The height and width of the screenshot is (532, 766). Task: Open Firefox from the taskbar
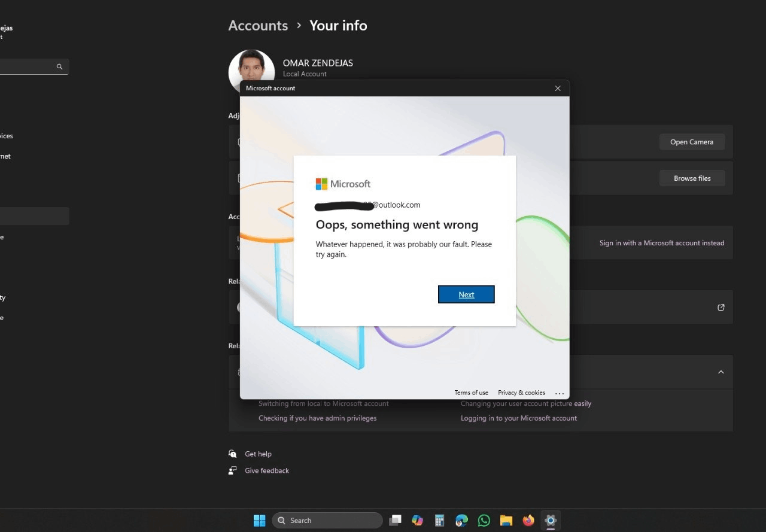pyautogui.click(x=528, y=521)
